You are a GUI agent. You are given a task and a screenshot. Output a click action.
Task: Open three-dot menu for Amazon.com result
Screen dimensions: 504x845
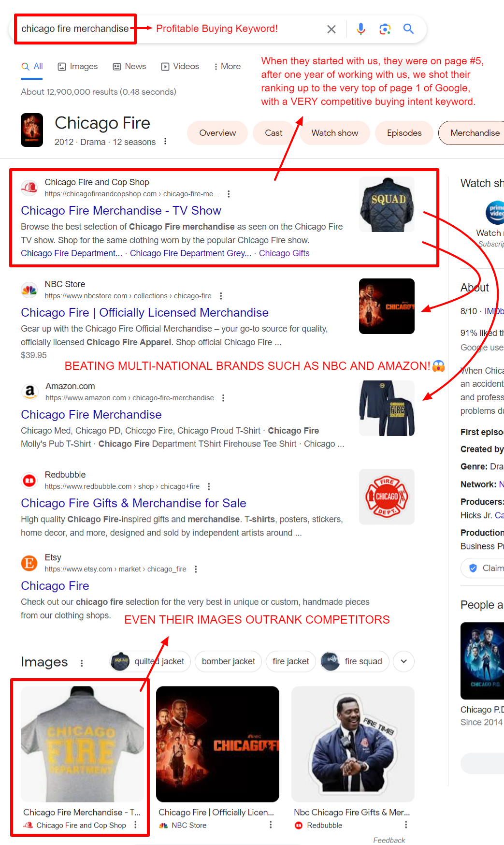pyautogui.click(x=223, y=398)
